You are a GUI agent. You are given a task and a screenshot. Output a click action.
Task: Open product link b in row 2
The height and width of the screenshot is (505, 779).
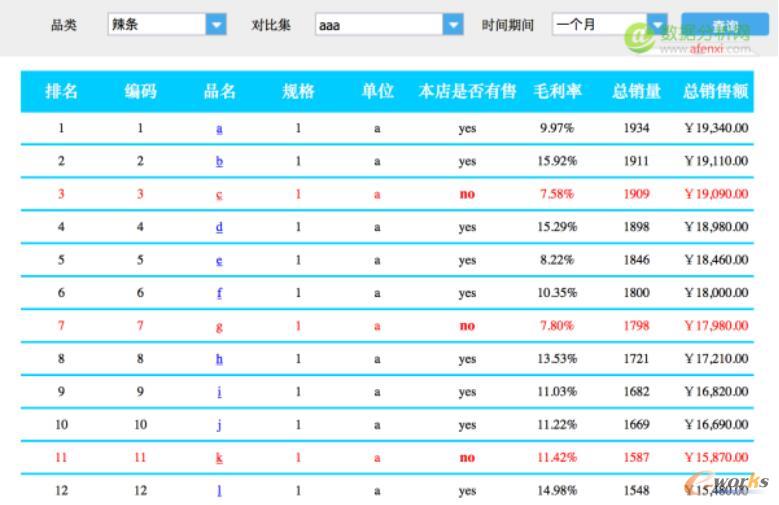(x=219, y=161)
